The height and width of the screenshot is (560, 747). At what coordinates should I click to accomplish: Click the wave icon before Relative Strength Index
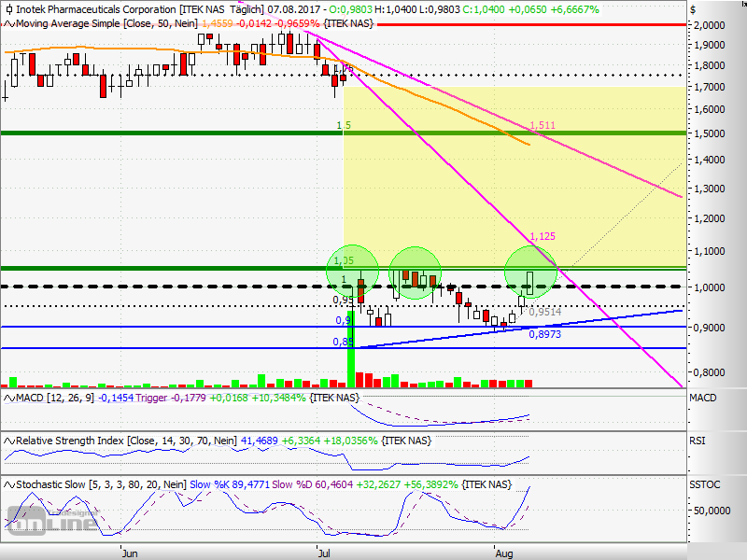coord(9,441)
